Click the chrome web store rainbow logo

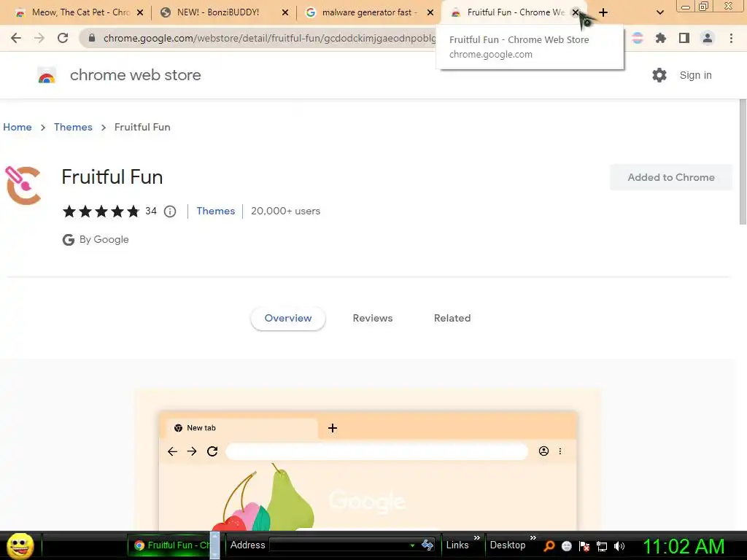tap(47, 75)
